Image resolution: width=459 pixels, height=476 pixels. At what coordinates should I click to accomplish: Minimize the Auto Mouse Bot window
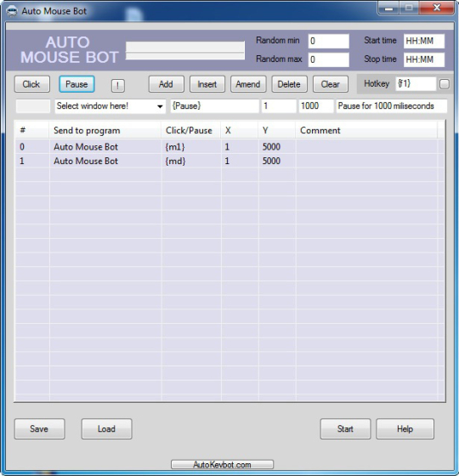[x=388, y=8]
